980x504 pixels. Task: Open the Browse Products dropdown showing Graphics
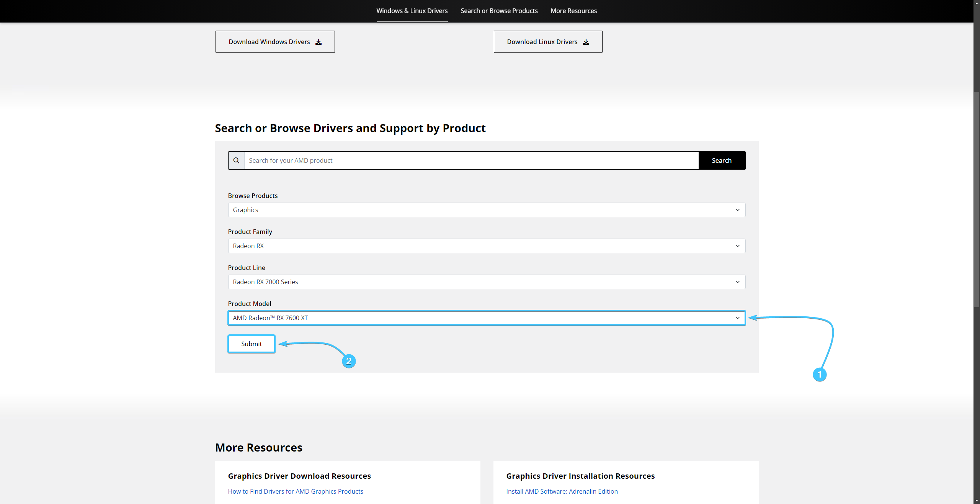pos(487,210)
